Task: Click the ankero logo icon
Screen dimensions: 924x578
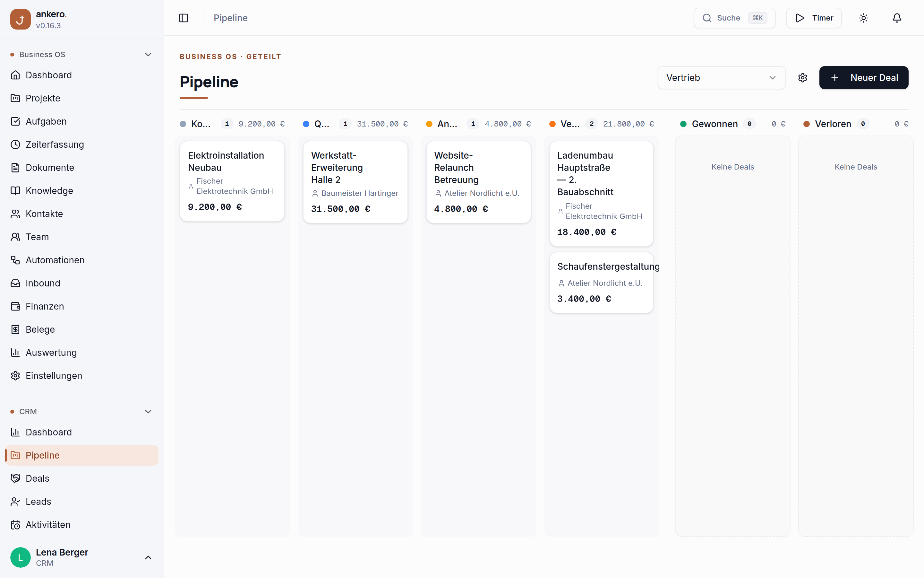Action: (20, 19)
